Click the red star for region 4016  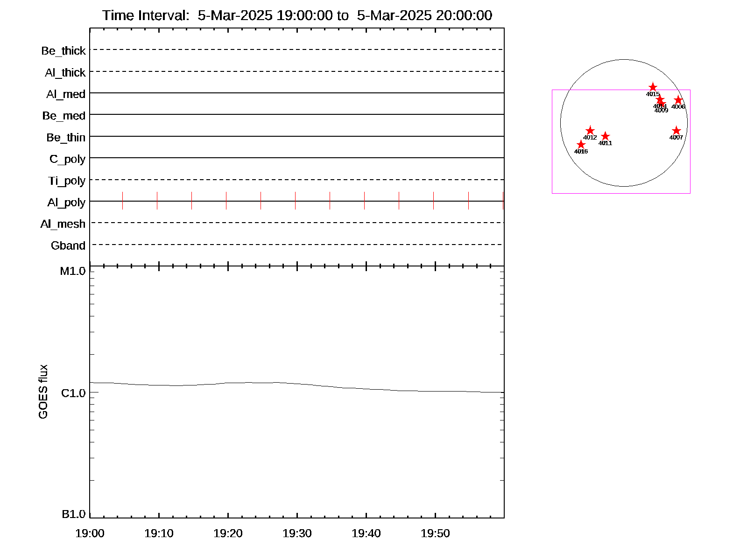pos(581,145)
